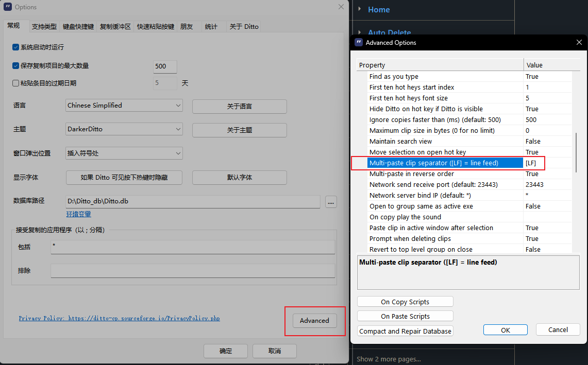Select Network send receive port row
The image size is (588, 365).
pyautogui.click(x=469, y=185)
